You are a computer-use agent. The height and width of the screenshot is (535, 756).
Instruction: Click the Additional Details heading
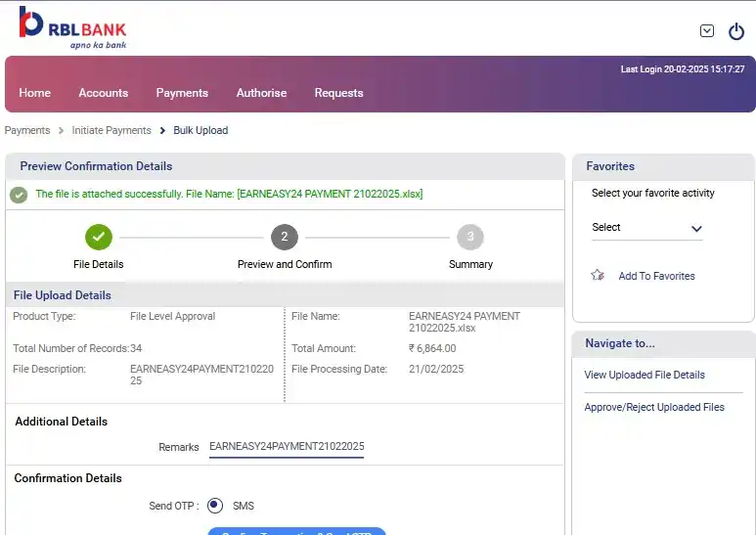point(62,422)
